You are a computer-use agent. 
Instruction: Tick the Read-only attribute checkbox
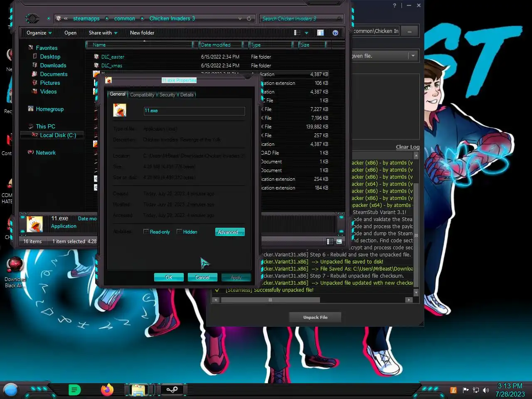(x=146, y=232)
